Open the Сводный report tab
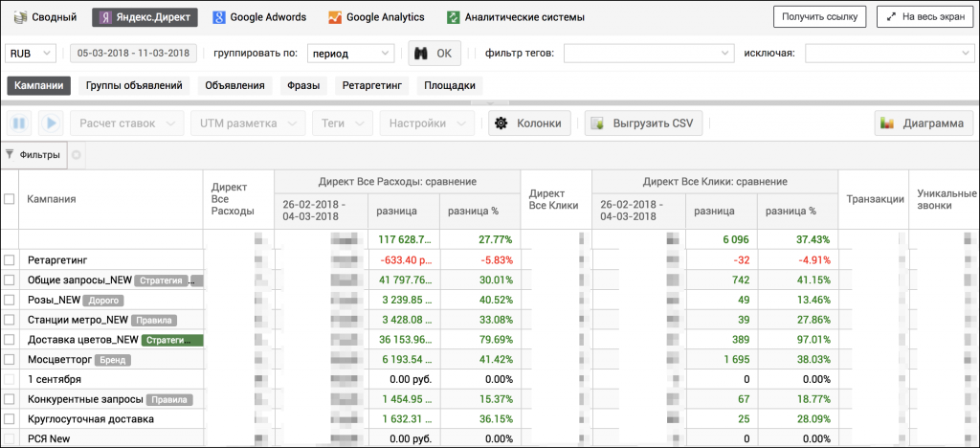This screenshot has height=448, width=980. click(x=44, y=17)
